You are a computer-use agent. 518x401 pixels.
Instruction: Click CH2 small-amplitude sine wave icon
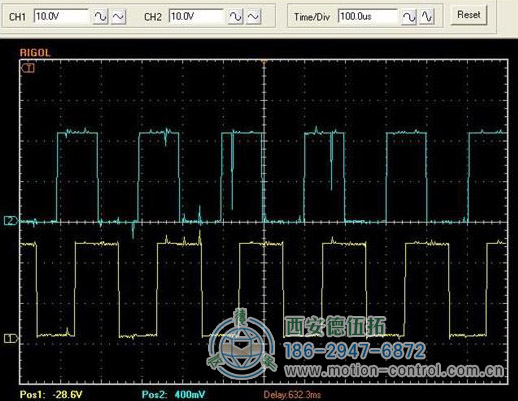pos(253,17)
